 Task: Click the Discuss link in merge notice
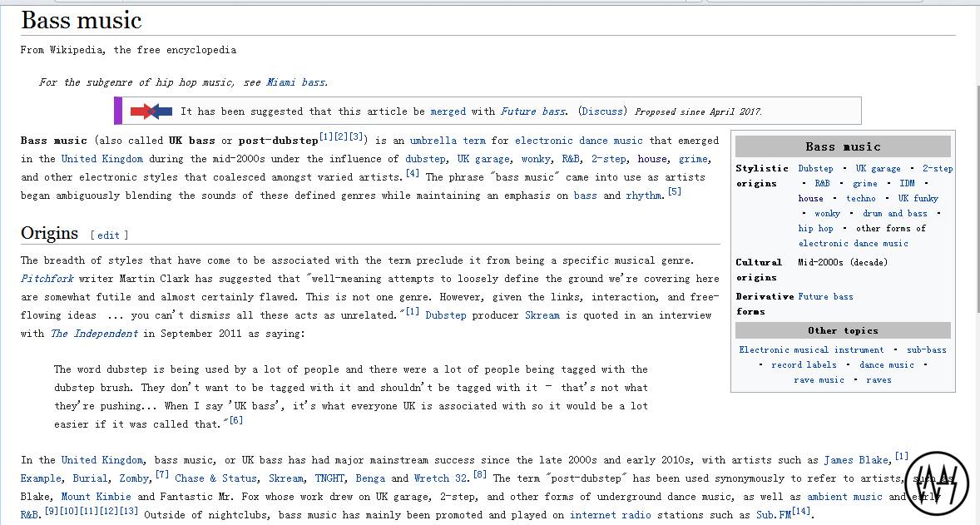(x=602, y=111)
